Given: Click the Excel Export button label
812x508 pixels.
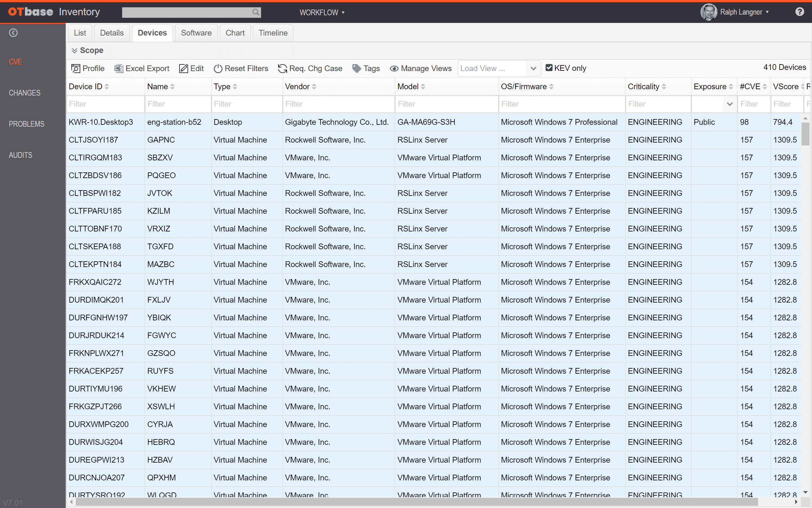Looking at the screenshot, I should [x=147, y=69].
